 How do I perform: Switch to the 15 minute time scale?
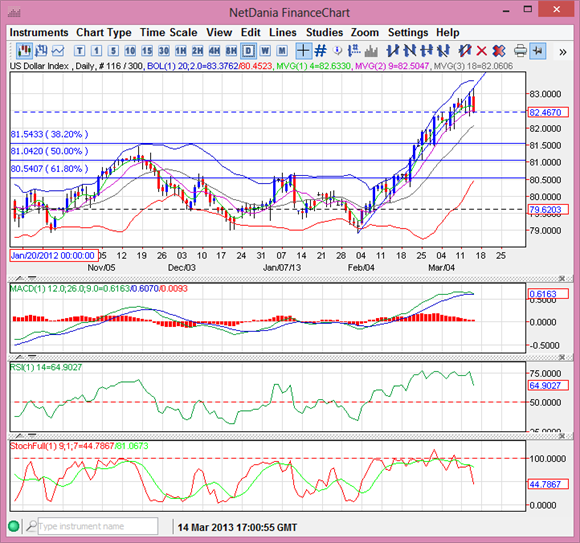point(147,51)
